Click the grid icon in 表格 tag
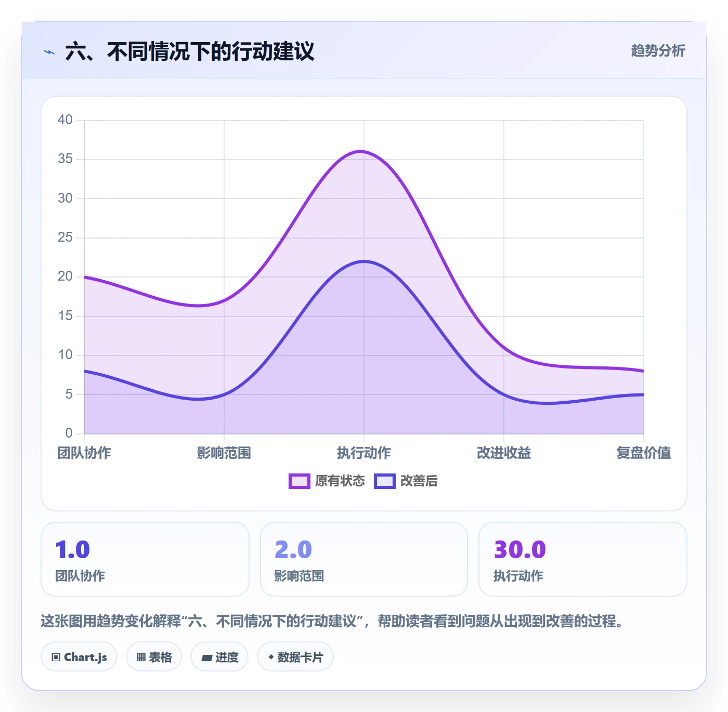This screenshot has height=712, width=728. [141, 657]
